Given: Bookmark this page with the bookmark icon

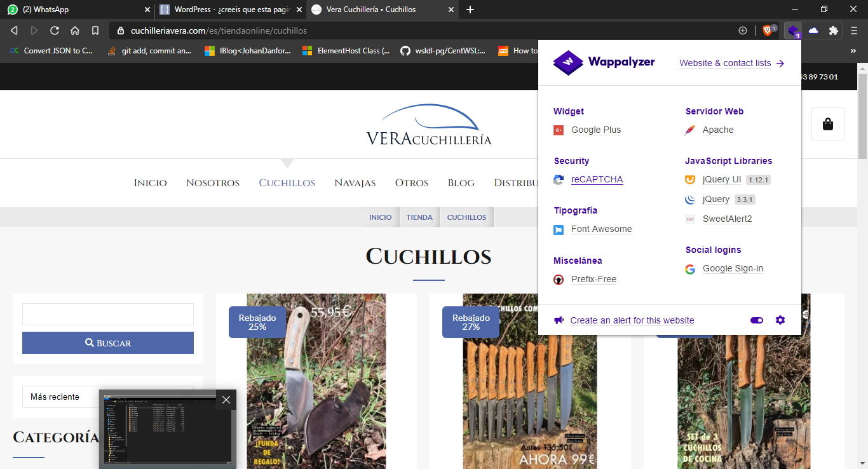Looking at the screenshot, I should (x=95, y=31).
